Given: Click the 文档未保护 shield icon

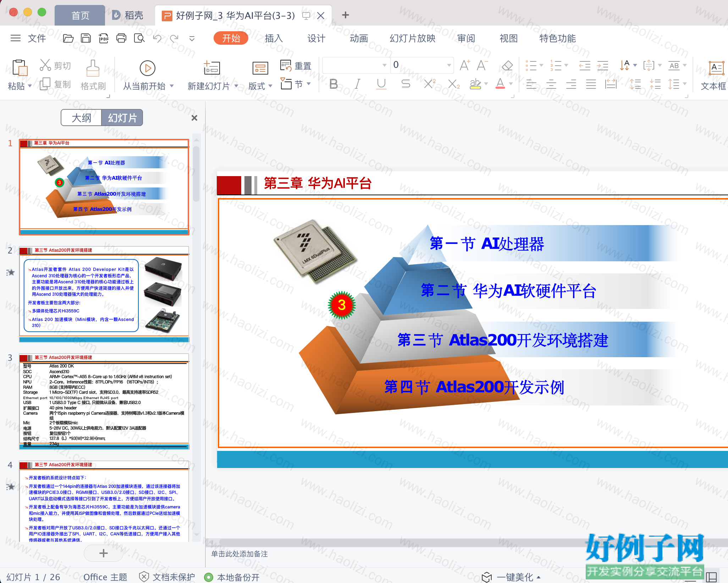Looking at the screenshot, I should click(x=144, y=577).
